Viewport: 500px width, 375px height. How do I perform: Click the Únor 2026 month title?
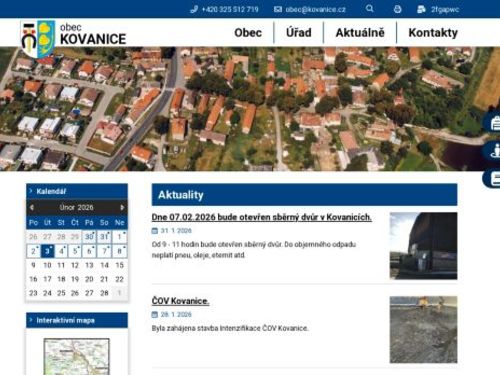[x=76, y=207]
